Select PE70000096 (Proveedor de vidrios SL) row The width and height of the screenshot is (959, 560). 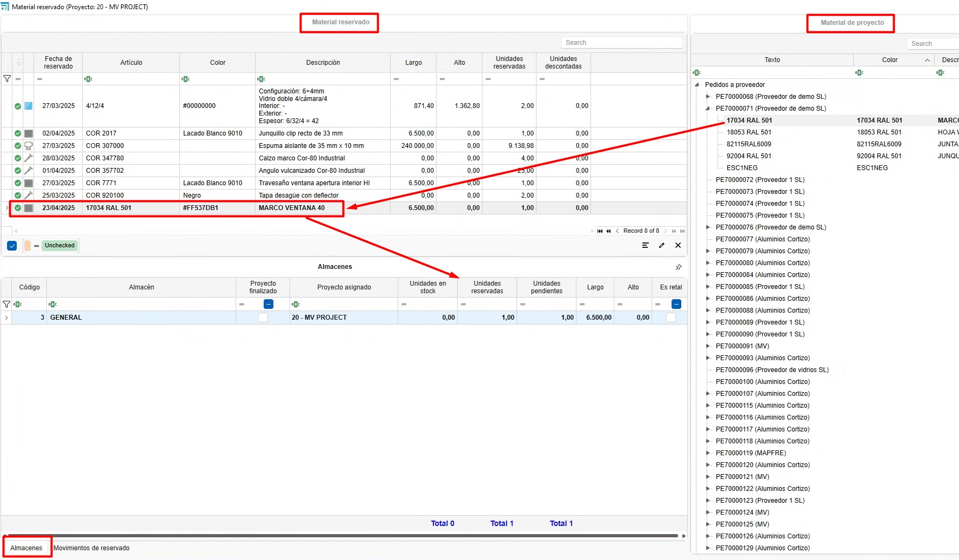click(x=772, y=370)
